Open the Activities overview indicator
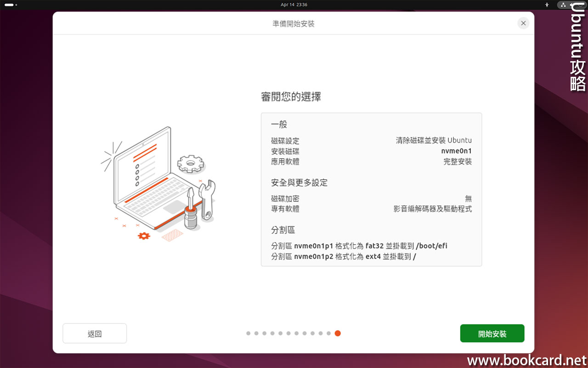The image size is (588, 368). [11, 5]
